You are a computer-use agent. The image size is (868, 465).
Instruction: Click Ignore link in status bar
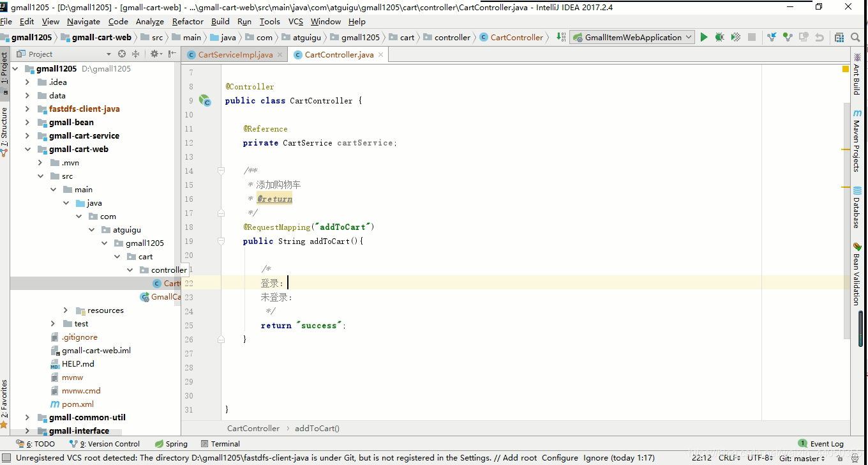(x=595, y=457)
